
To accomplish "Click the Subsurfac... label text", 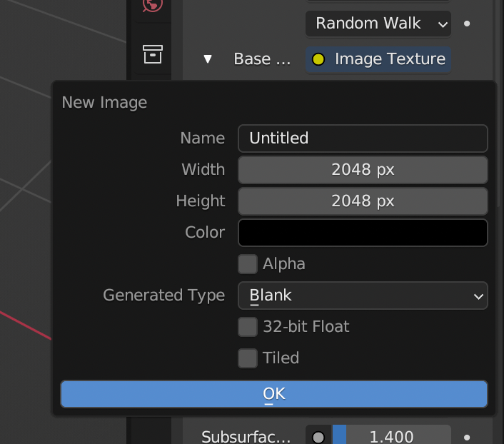I will tap(246, 438).
